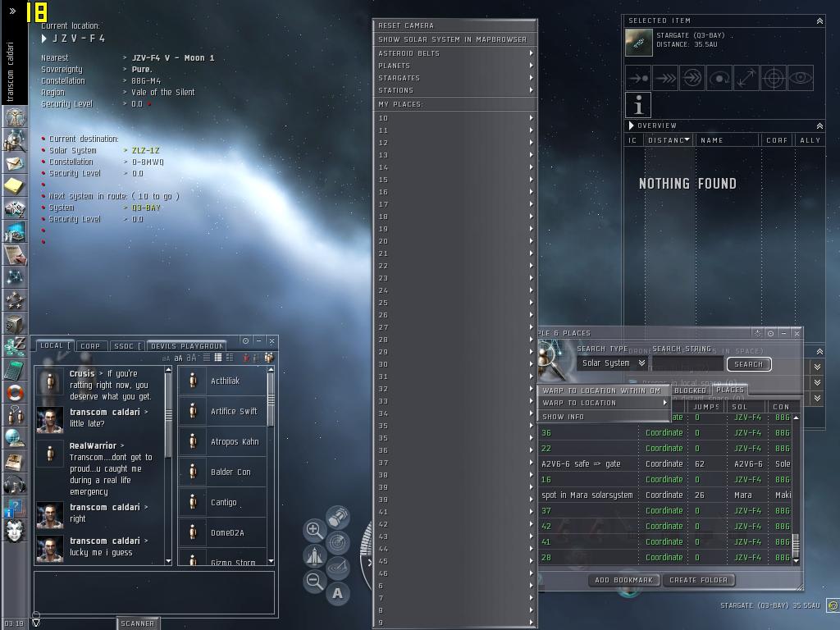Click Create Folder button
This screenshot has height=630, width=840.
click(699, 580)
